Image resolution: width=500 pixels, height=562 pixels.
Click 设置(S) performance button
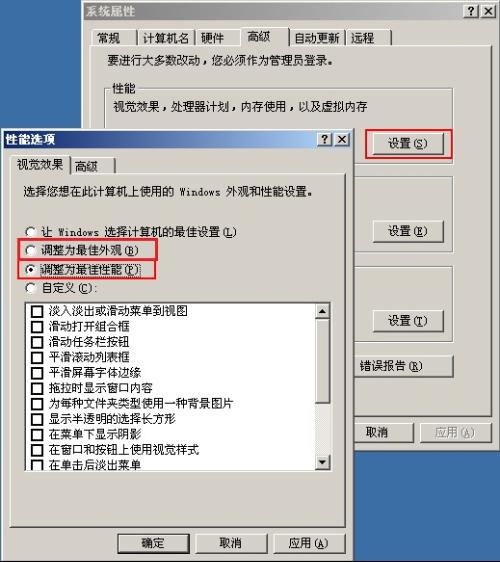[x=408, y=144]
